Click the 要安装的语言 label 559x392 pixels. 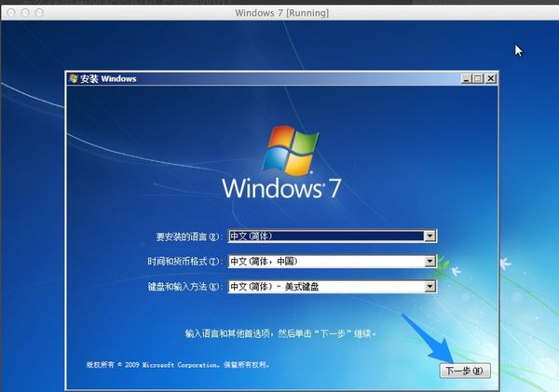[189, 237]
